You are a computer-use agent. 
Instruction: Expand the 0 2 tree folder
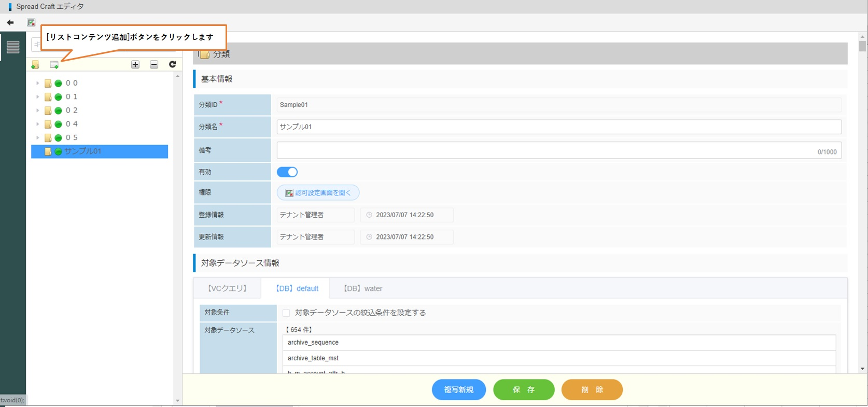37,110
